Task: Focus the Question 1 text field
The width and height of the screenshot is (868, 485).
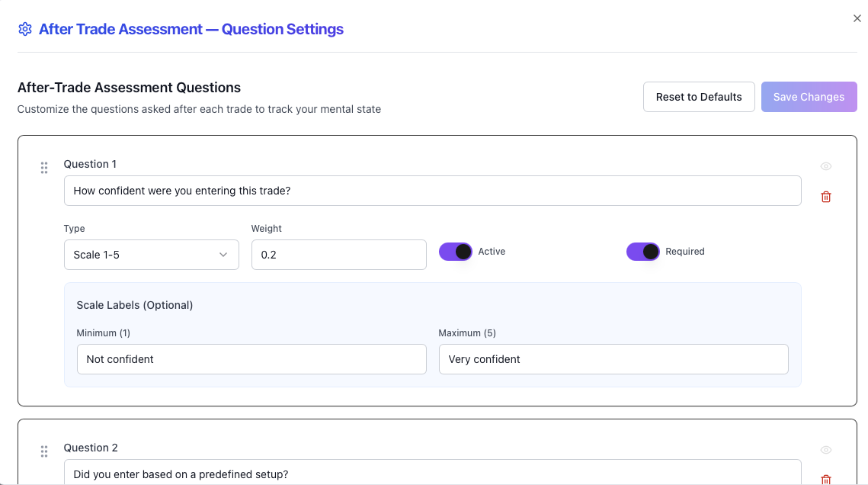Action: click(432, 191)
